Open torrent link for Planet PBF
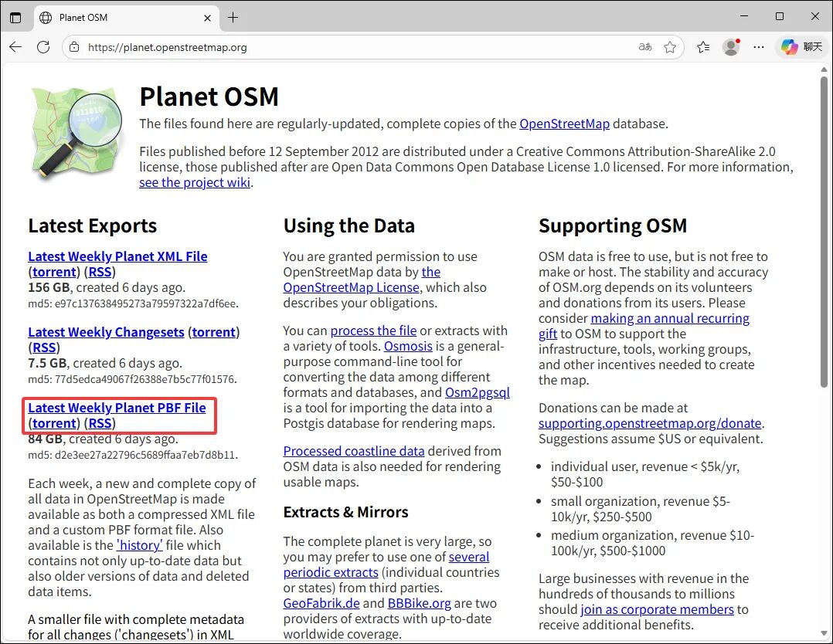 [54, 423]
